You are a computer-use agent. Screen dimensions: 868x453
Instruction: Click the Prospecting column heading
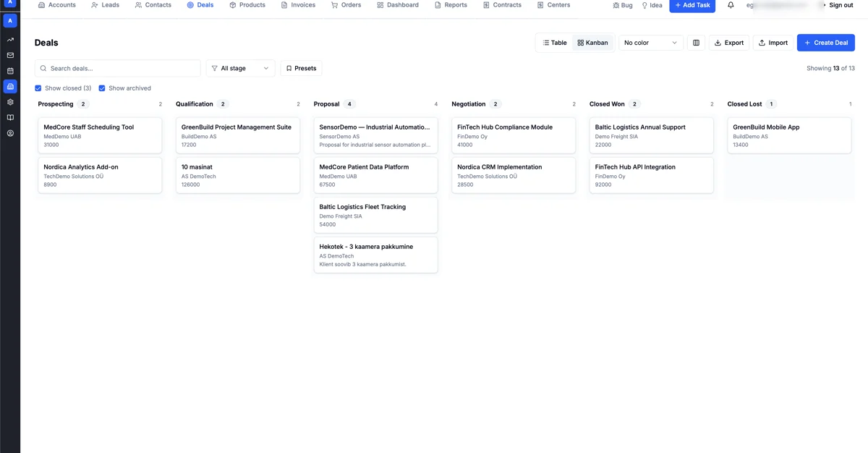point(56,104)
